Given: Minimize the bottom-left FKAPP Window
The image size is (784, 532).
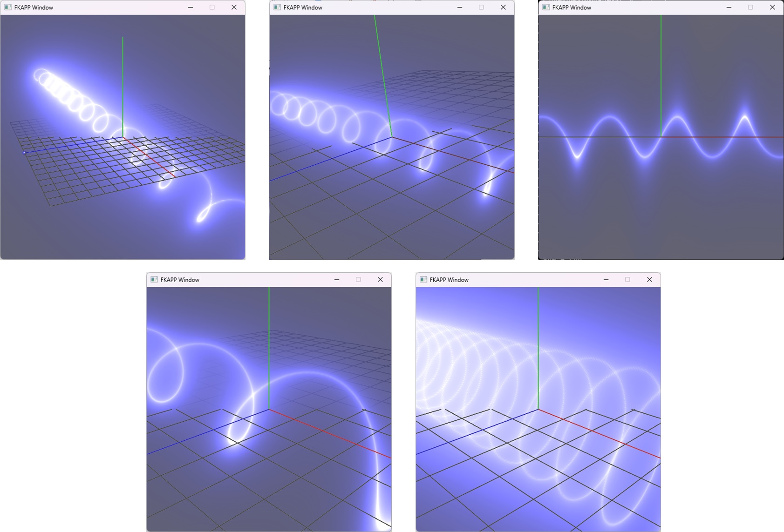Looking at the screenshot, I should [337, 280].
